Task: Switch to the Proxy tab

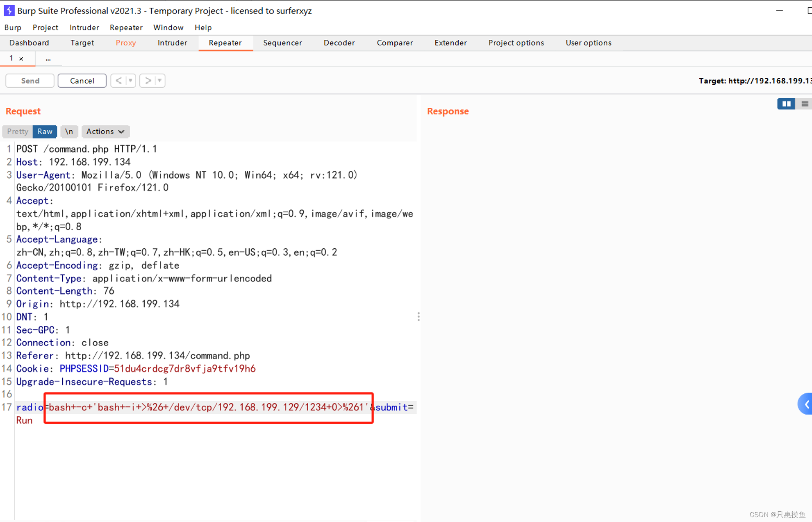Action: [x=126, y=43]
